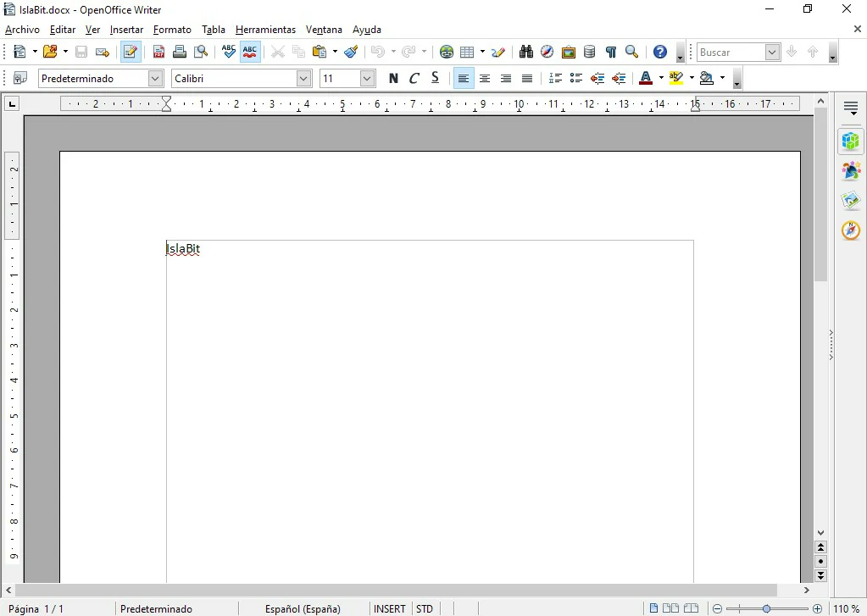Align text right
The height and width of the screenshot is (616, 867).
pos(505,78)
